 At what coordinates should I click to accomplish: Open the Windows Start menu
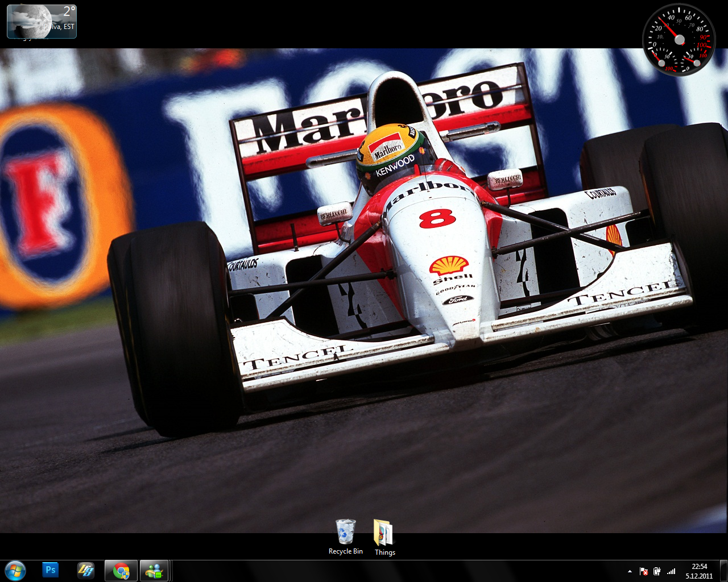tap(15, 571)
